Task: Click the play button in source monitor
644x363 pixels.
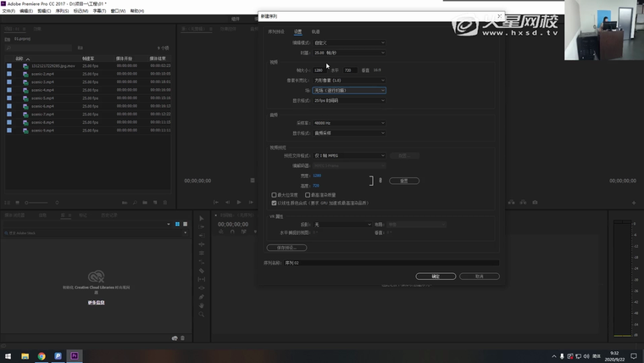Action: pyautogui.click(x=239, y=202)
